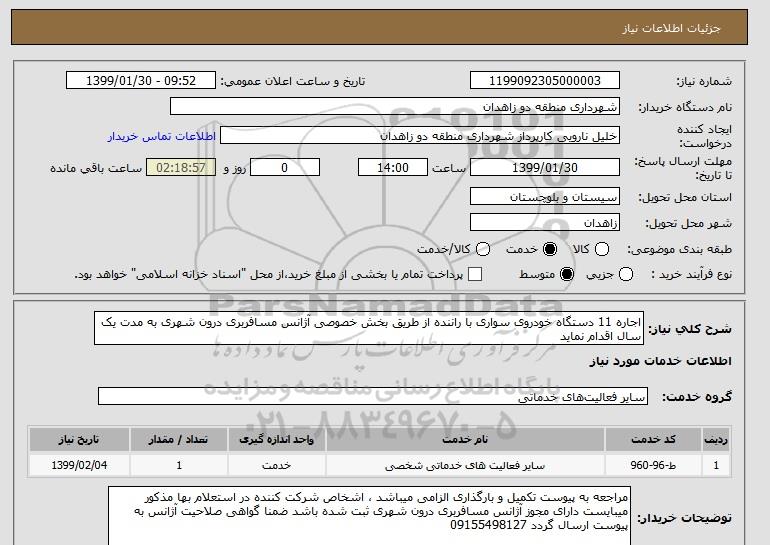Click the نام خدمت column header
The image size is (770, 545).
[x=465, y=439]
